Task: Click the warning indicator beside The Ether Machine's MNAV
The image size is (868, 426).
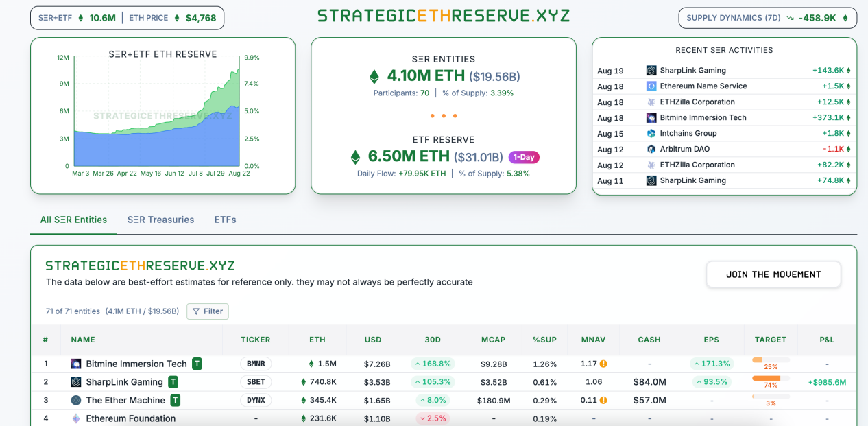Action: pos(605,400)
